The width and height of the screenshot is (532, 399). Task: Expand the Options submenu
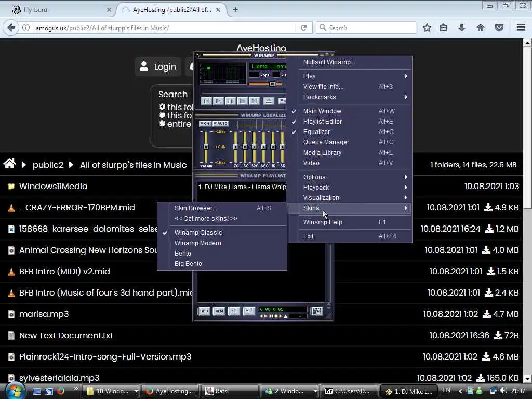click(x=350, y=177)
